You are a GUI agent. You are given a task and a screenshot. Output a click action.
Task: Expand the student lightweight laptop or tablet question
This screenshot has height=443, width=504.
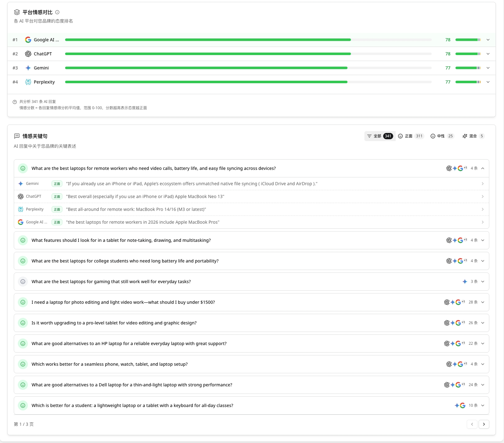483,405
